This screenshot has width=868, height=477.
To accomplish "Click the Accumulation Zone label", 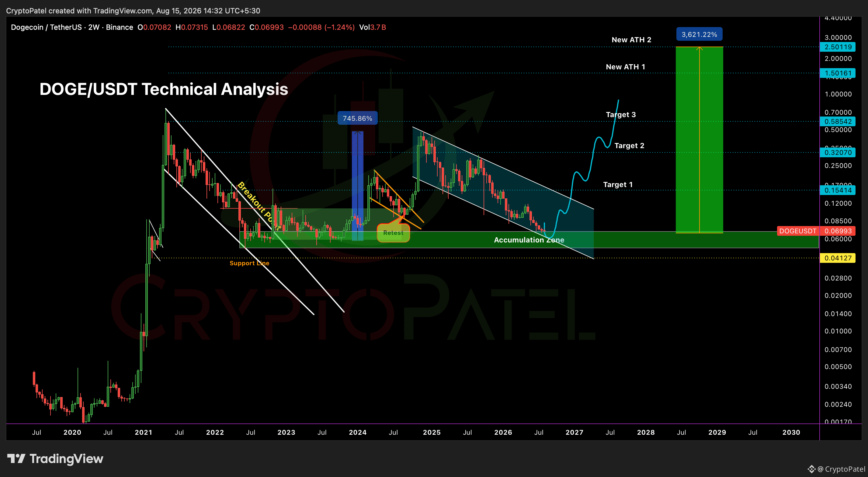I will point(529,240).
